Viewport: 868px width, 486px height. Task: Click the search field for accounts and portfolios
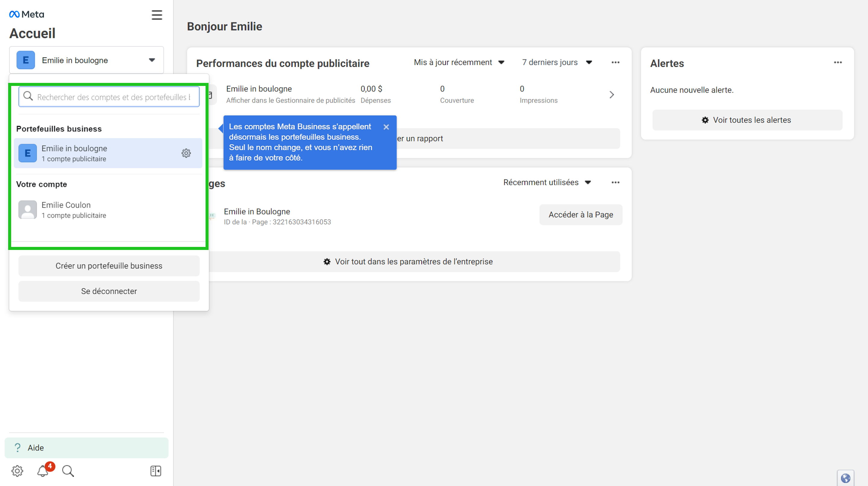coord(109,97)
